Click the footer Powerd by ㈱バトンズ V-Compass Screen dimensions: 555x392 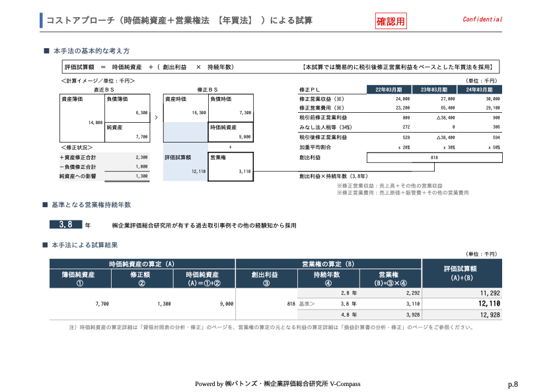277,384
